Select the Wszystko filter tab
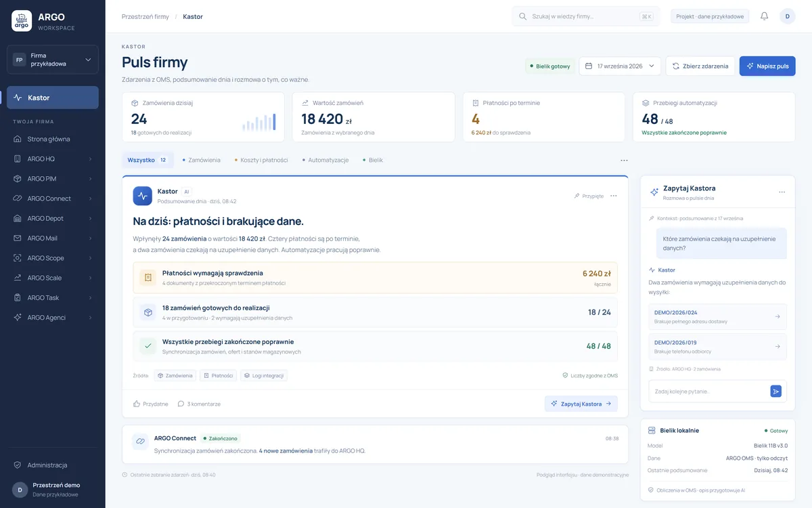This screenshot has height=508, width=812. click(x=148, y=160)
